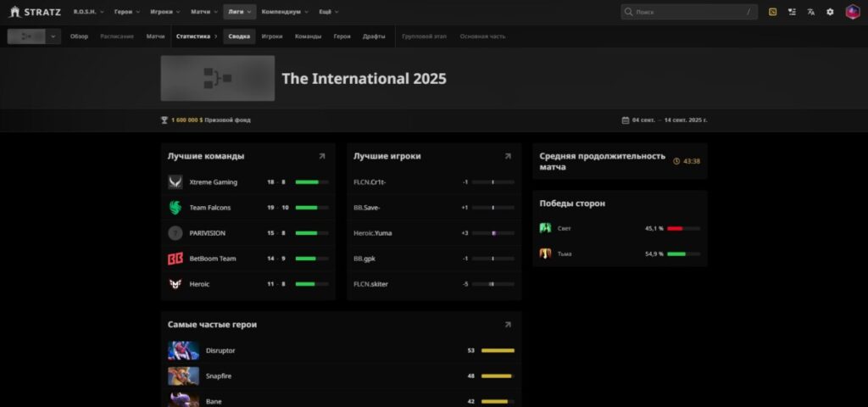The width and height of the screenshot is (868, 407).
Task: Open player Heroic.Yuma link
Action: pyautogui.click(x=373, y=233)
